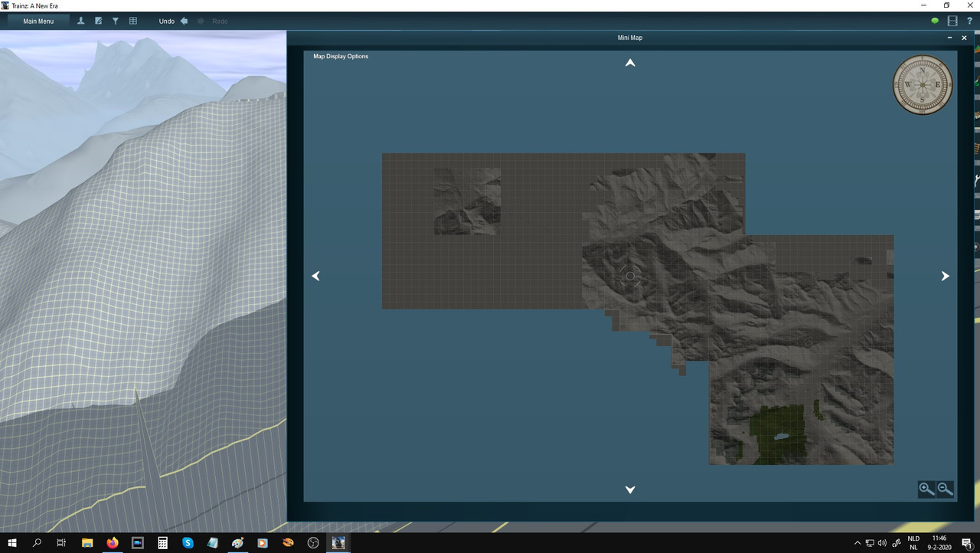980x553 pixels.
Task: Open Map Display Options
Action: [x=341, y=57]
